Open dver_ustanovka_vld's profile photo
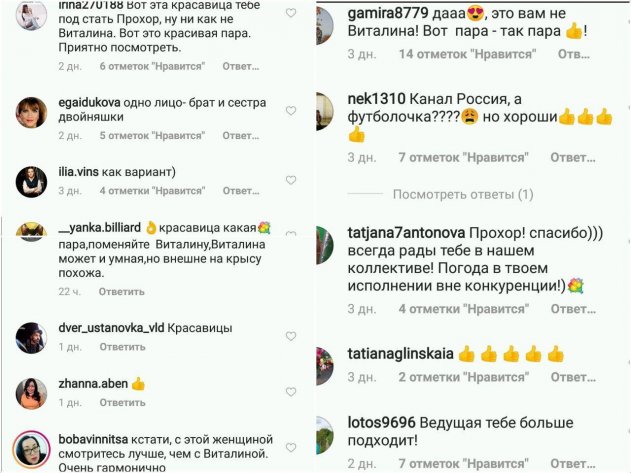Image resolution: width=631 pixels, height=473 pixels. coord(31,338)
